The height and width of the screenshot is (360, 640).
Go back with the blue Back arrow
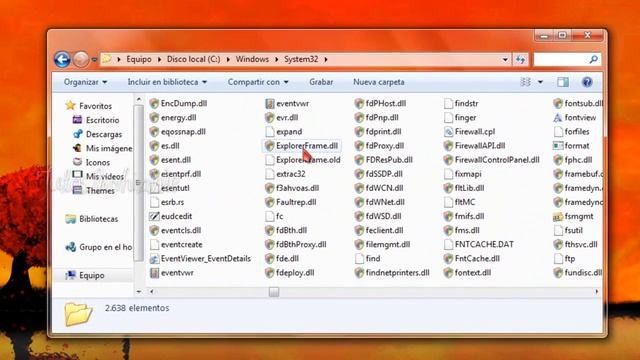62,60
